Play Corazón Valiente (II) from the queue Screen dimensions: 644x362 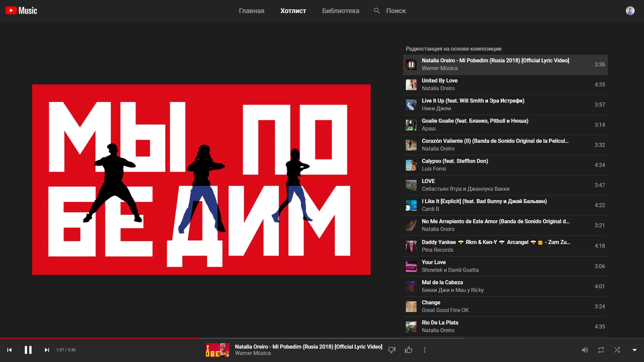tap(505, 145)
